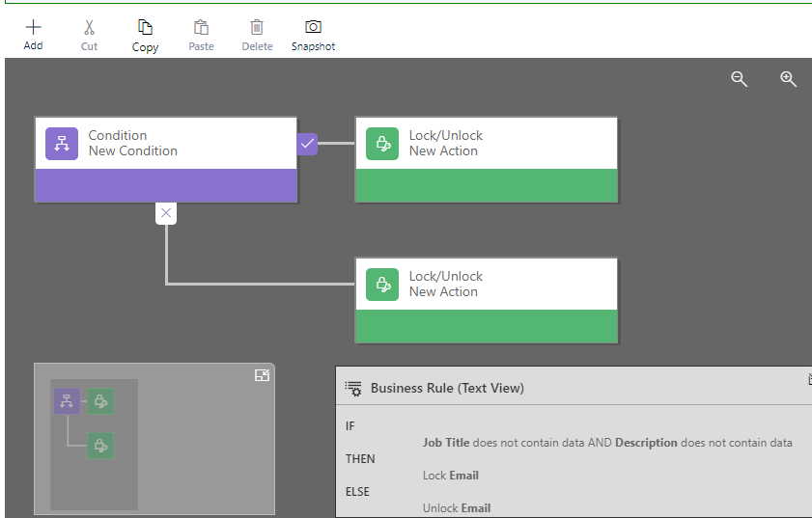Screen dimensions: 812x518
Task: Click the Paste clipboard icon
Action: click(x=201, y=28)
